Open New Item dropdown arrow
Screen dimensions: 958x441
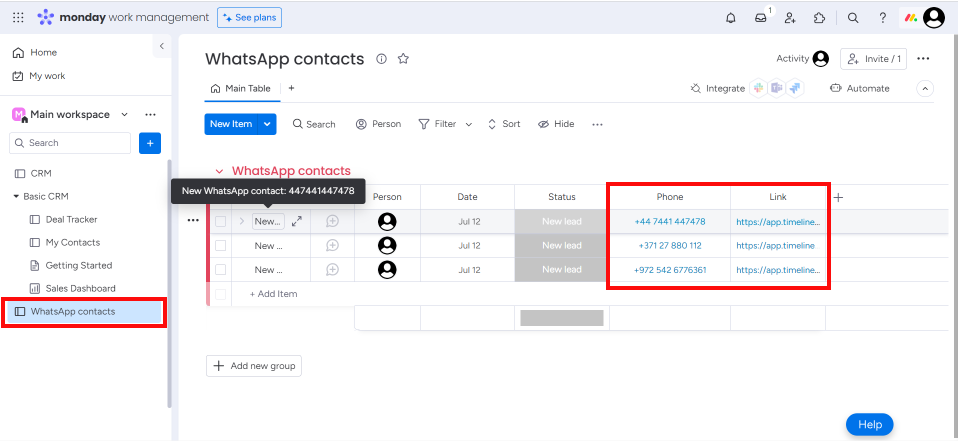267,124
